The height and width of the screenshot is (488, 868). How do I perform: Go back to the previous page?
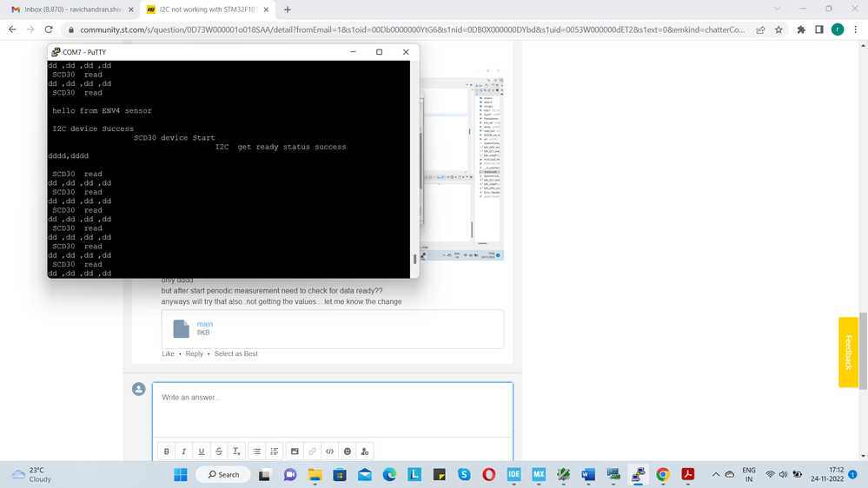point(12,30)
